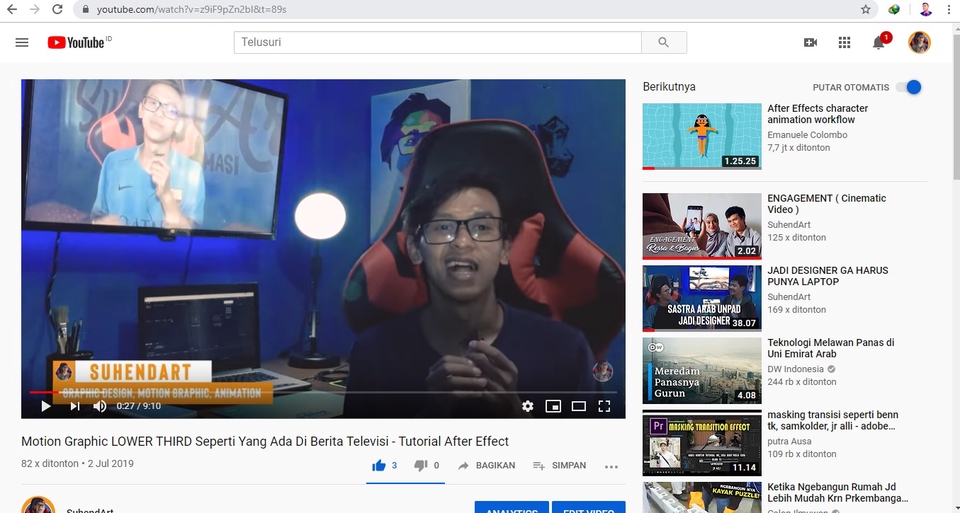This screenshot has height=513, width=960.
Task: Open the Chrome profile avatar
Action: [925, 9]
